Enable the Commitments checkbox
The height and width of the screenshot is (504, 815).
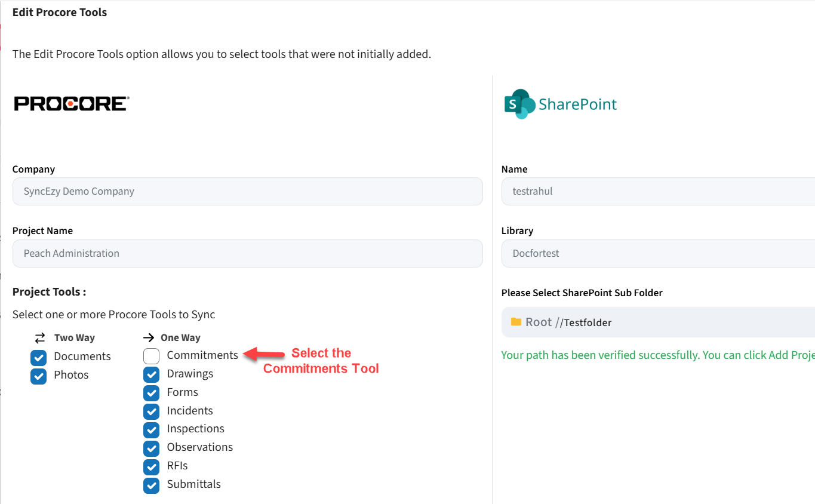(152, 356)
